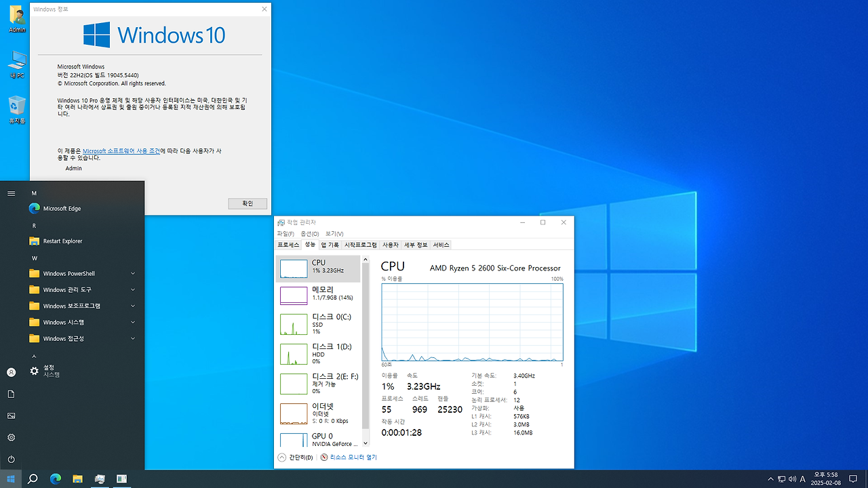Switch to the 시작프로그램 tab
The height and width of the screenshot is (488, 868).
click(360, 245)
